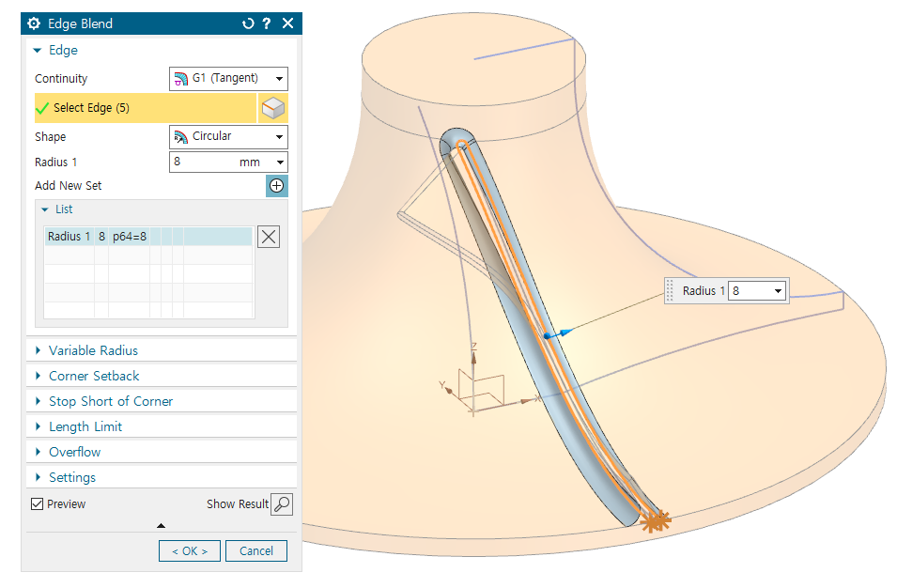Click the face/body selection cube icon
The width and height of the screenshot is (897, 588).
pyautogui.click(x=272, y=108)
